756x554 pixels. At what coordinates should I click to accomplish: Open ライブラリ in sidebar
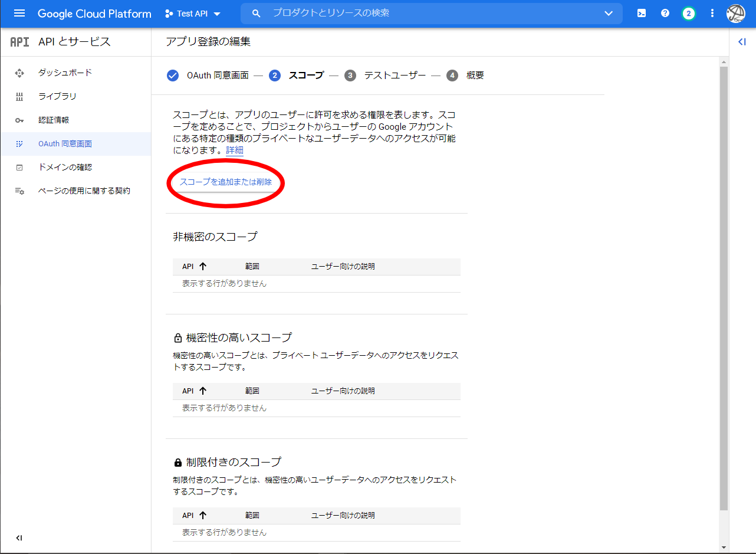(75, 96)
